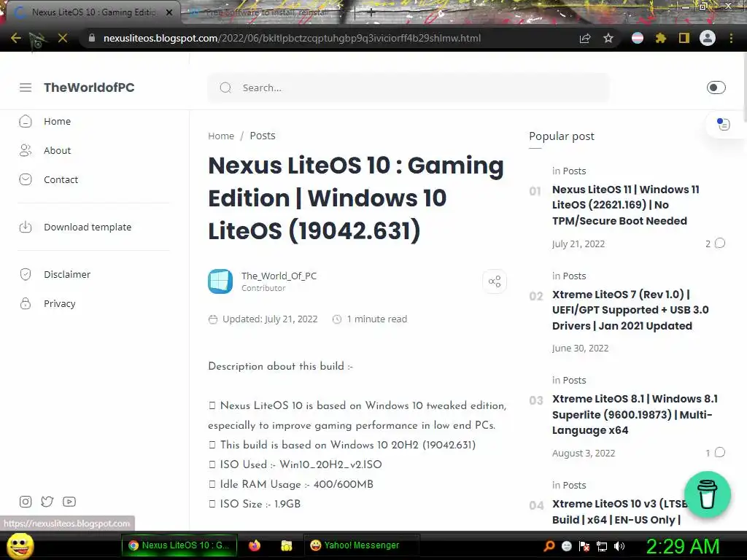The width and height of the screenshot is (747, 560).
Task: Click the volume speaker tray icon
Action: pos(619,546)
